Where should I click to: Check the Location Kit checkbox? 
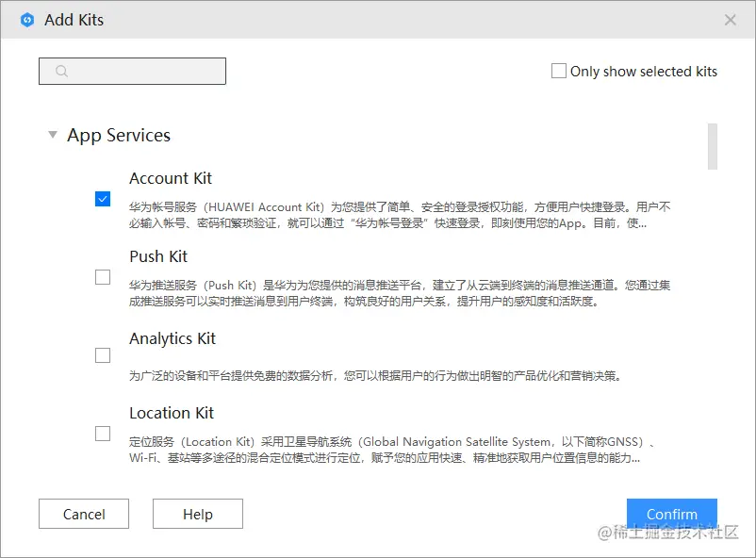(103, 434)
